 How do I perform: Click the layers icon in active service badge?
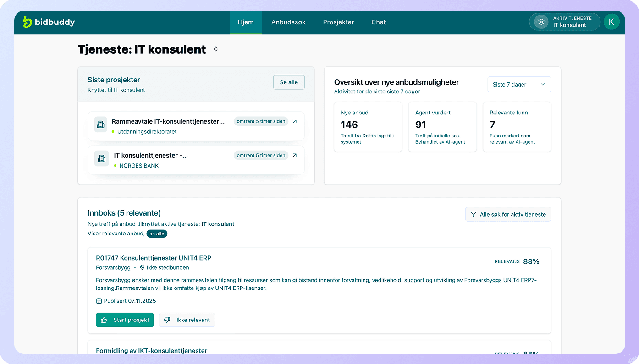click(x=541, y=22)
